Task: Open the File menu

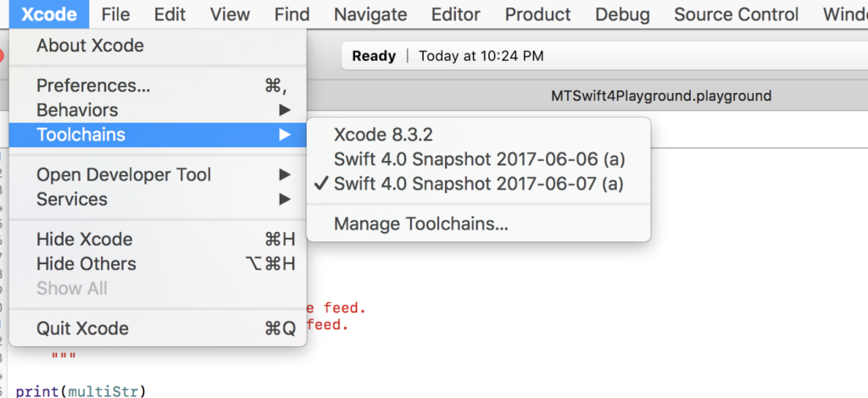Action: tap(115, 14)
